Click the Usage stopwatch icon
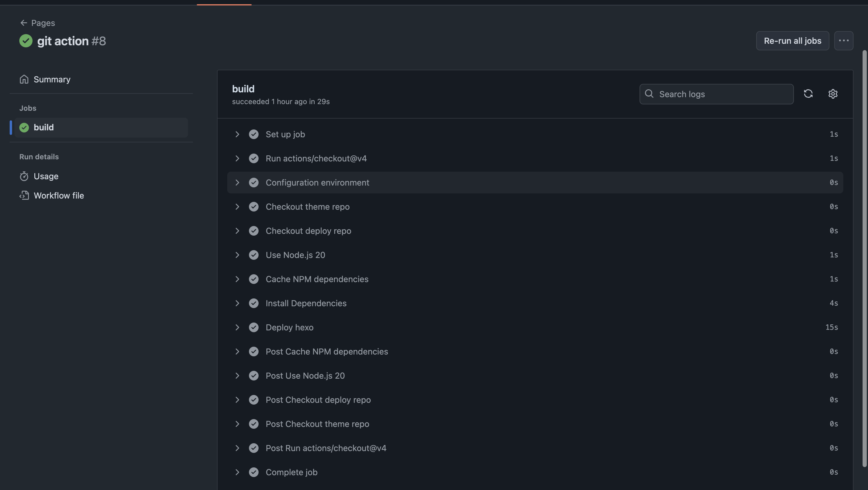Screen dimensions: 868x490 tap(24, 177)
